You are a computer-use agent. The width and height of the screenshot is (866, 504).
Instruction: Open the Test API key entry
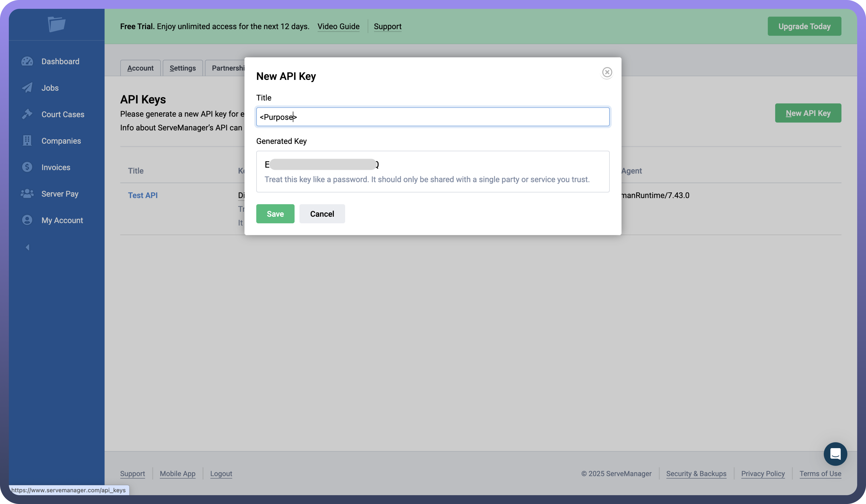tap(143, 195)
